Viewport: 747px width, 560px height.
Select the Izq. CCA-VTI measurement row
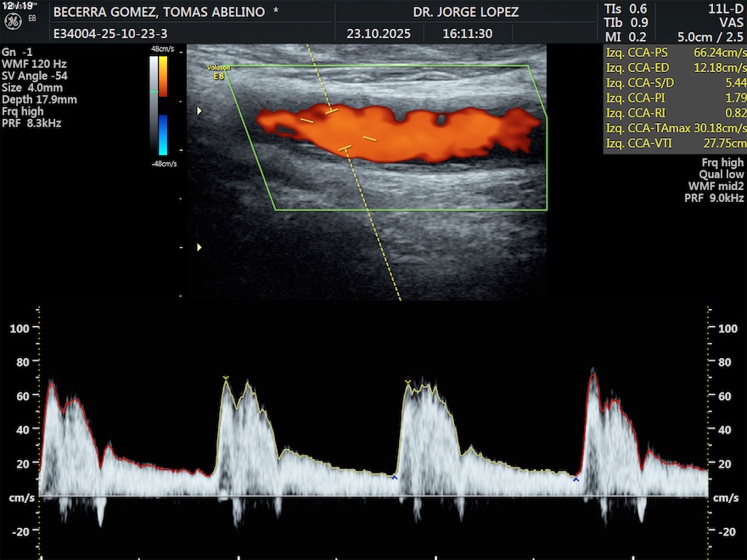click(x=675, y=143)
